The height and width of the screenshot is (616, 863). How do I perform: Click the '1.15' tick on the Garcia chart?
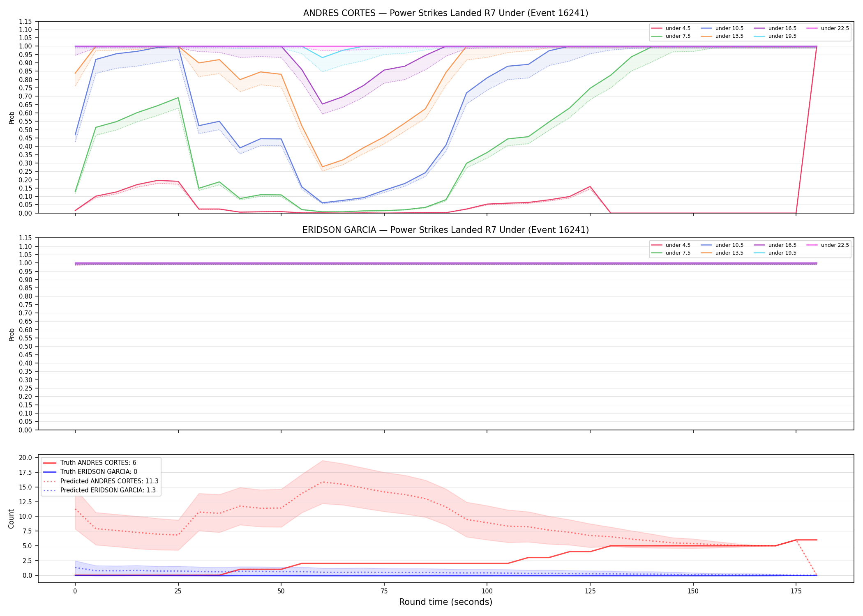tap(26, 238)
